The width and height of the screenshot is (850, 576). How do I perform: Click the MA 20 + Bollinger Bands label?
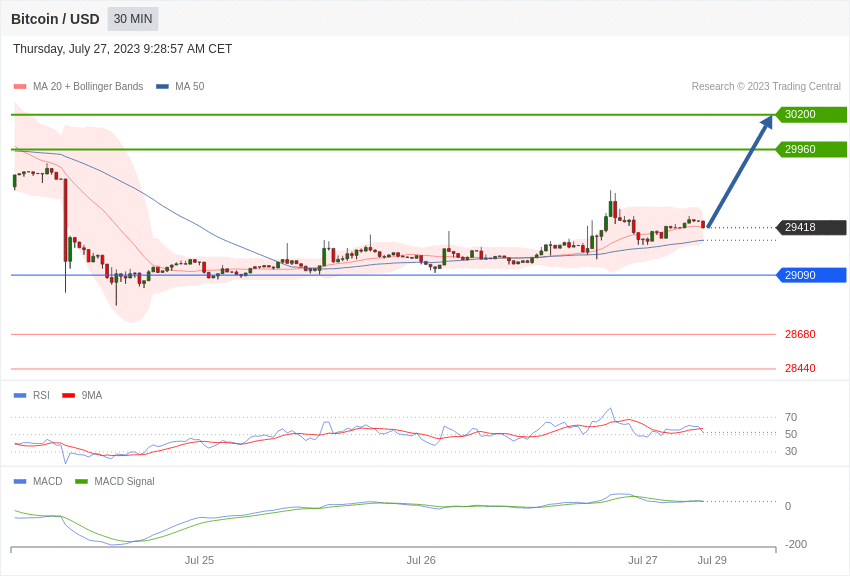pos(88,86)
